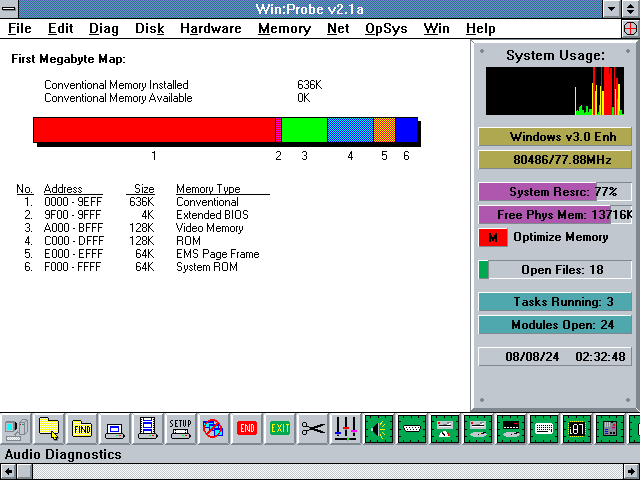Open the Net menu
The image size is (640, 480).
coord(338,29)
